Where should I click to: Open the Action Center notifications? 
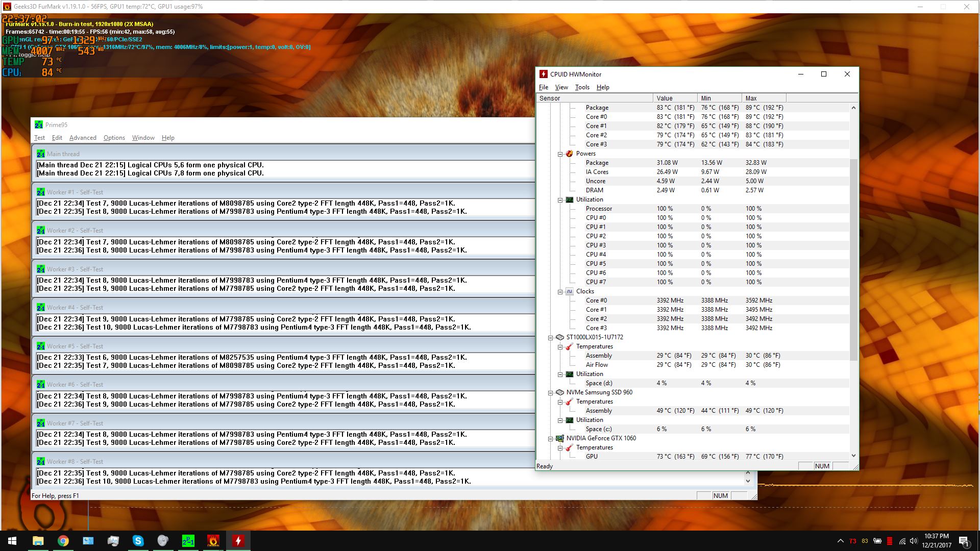tap(964, 541)
